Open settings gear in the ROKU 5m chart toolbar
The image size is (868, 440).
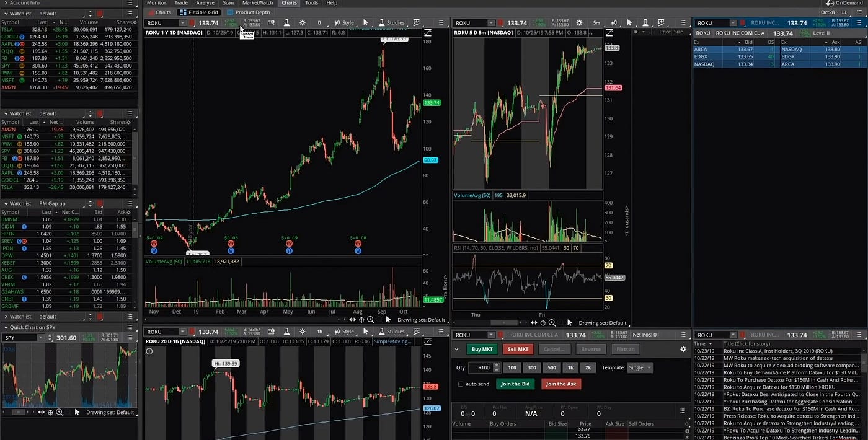(579, 23)
